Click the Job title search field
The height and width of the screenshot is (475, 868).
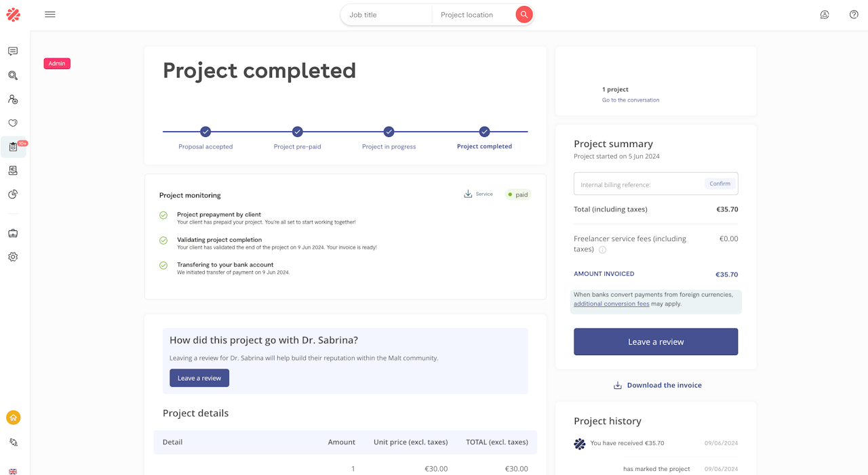point(387,15)
